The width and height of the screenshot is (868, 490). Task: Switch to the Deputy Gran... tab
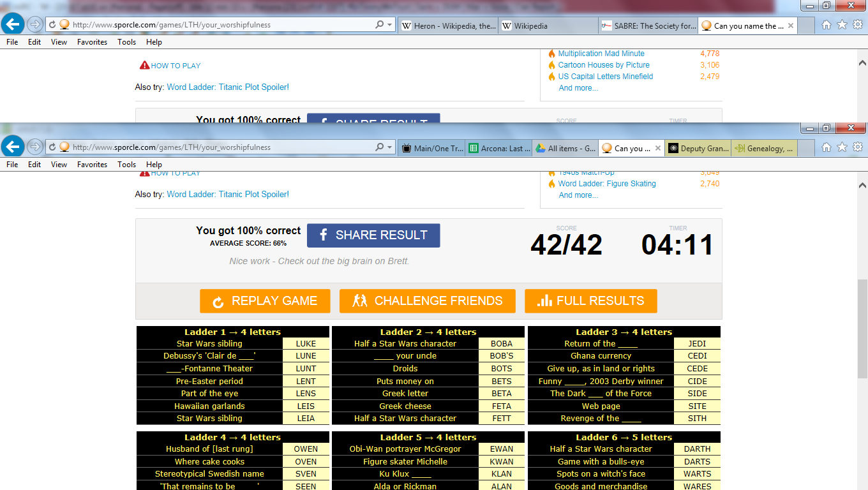pos(698,149)
